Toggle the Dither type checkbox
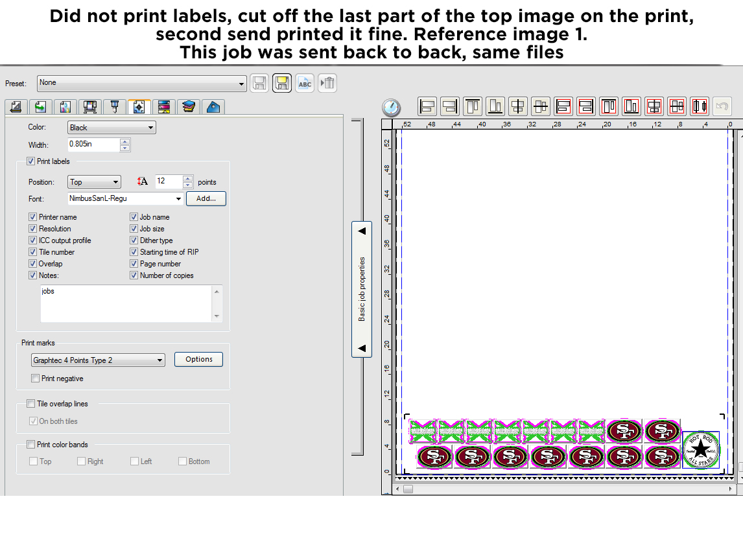 pyautogui.click(x=134, y=240)
